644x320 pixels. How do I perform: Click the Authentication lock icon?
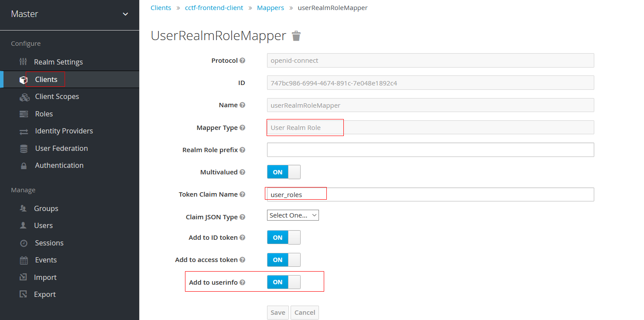(23, 165)
